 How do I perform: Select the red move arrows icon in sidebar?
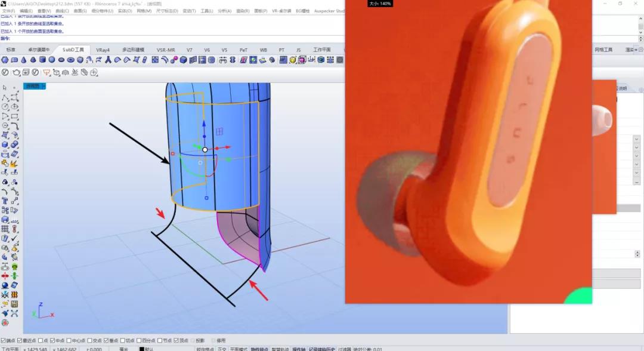[x=5, y=276]
